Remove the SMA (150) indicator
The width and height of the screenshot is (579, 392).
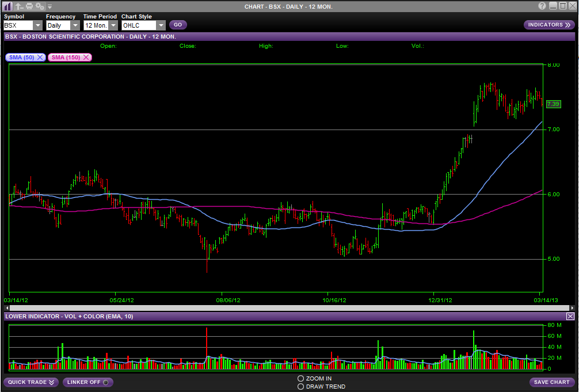click(86, 58)
